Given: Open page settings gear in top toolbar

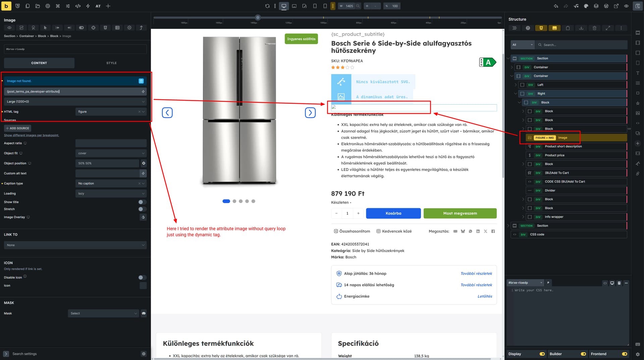Looking at the screenshot, I should click(x=48, y=6).
